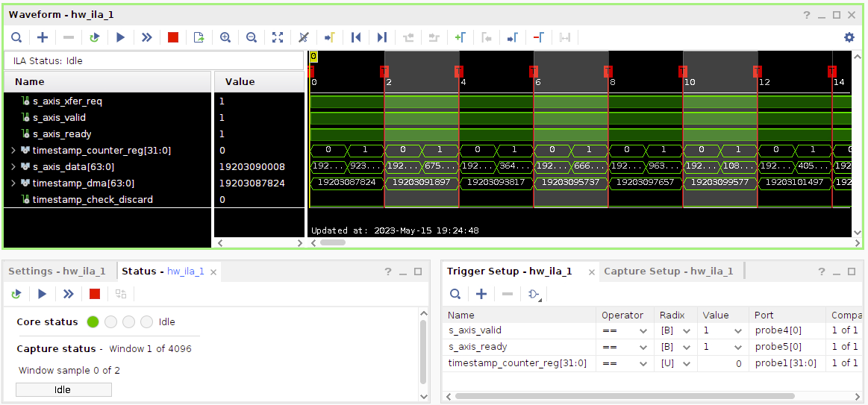Run trigger immediate in Status panel

click(x=68, y=294)
